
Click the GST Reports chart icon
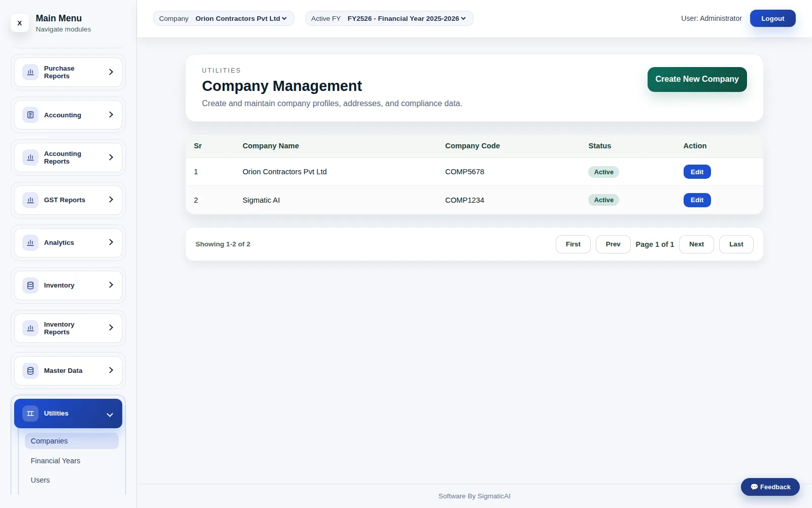click(x=30, y=200)
